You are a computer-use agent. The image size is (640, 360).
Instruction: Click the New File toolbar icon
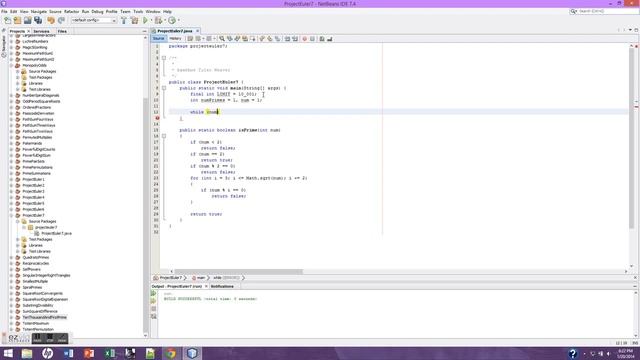click(7, 20)
